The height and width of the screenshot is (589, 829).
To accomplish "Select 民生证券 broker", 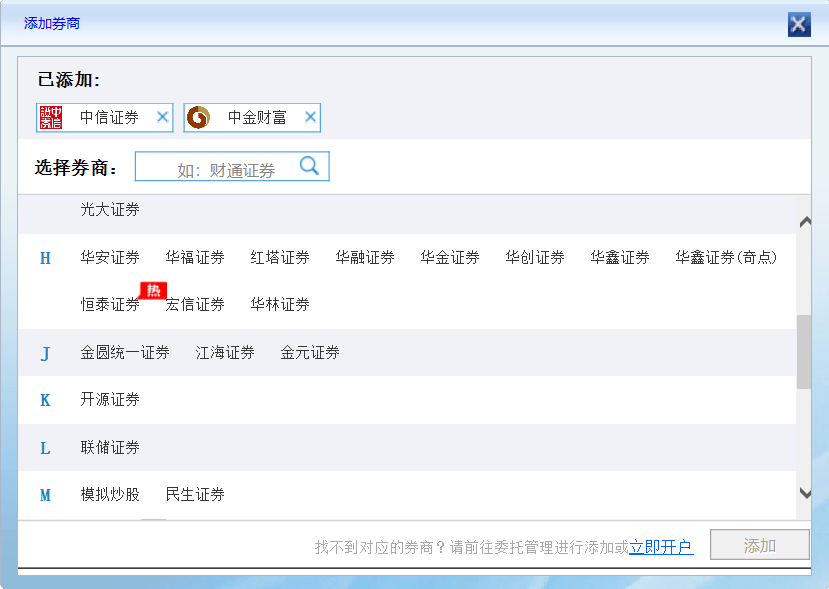I will pos(195,495).
